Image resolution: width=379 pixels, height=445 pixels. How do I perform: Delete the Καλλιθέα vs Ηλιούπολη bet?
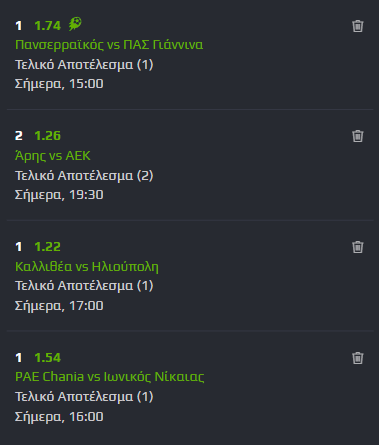(357, 247)
